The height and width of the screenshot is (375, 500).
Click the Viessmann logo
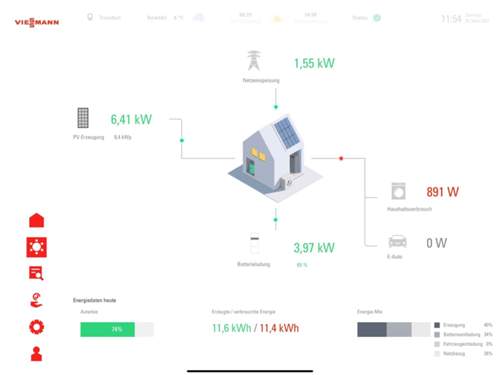pos(37,22)
